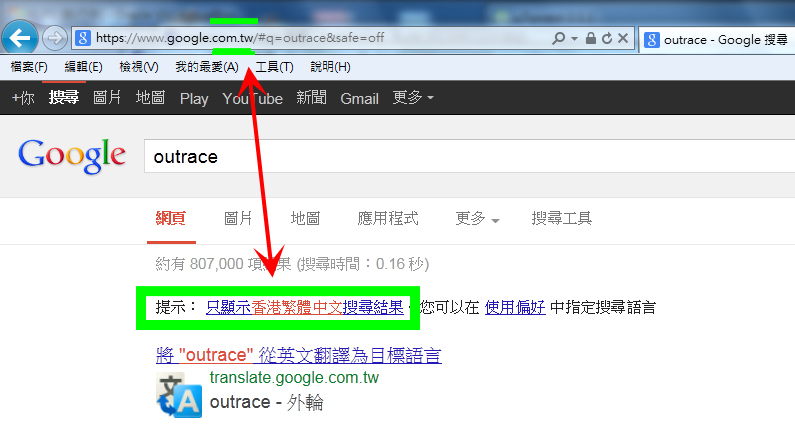Switch to the 圖片 search tab
This screenshot has height=426, width=795.
tap(238, 219)
